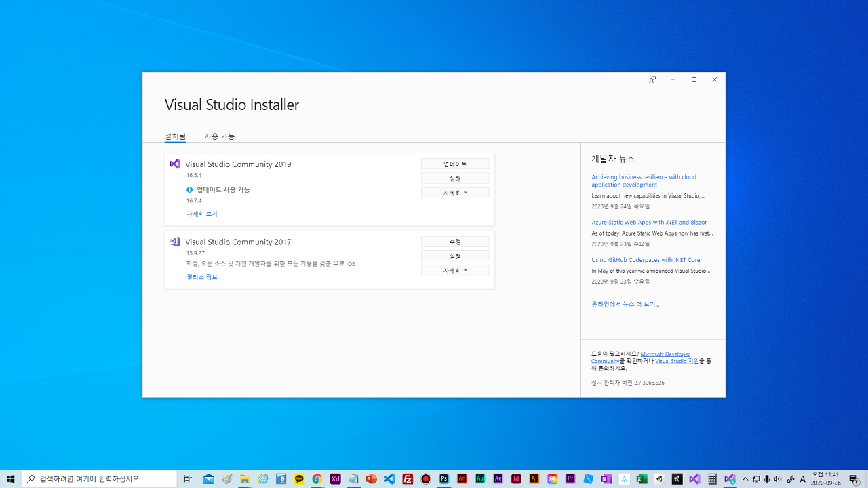
Task: Open PowerPoint from the taskbar
Action: coord(372,478)
